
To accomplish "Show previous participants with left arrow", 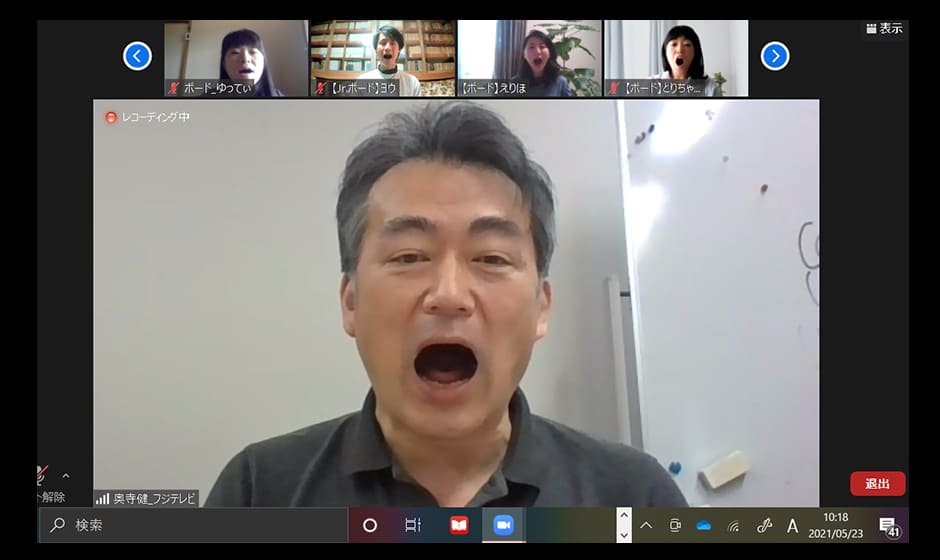I will pos(137,56).
